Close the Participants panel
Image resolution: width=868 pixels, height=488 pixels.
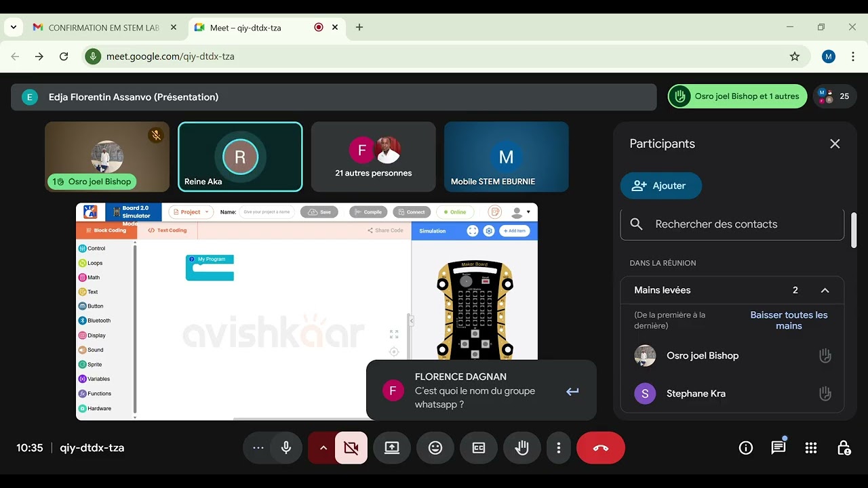[835, 144]
